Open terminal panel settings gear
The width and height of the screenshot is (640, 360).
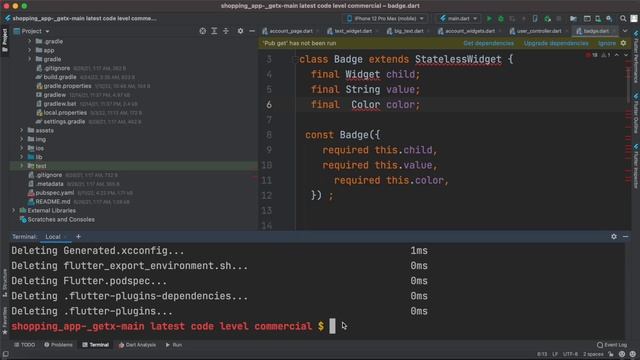[x=614, y=236]
